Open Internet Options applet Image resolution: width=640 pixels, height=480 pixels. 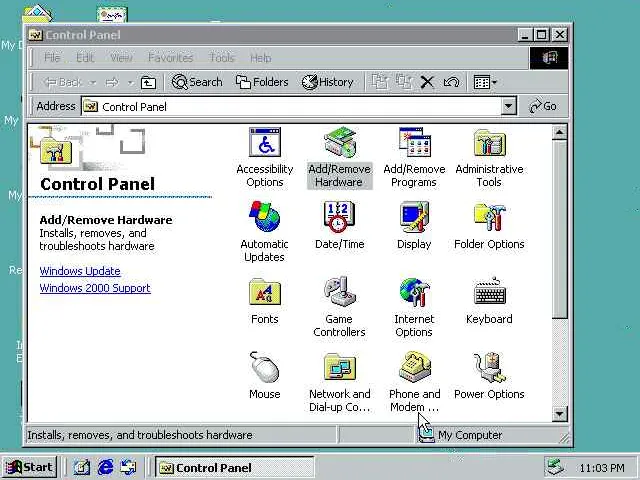coord(414,307)
